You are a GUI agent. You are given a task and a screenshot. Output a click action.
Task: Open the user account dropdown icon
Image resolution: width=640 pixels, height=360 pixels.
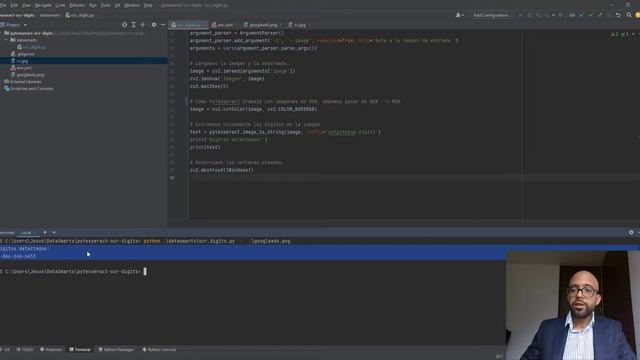click(x=460, y=15)
